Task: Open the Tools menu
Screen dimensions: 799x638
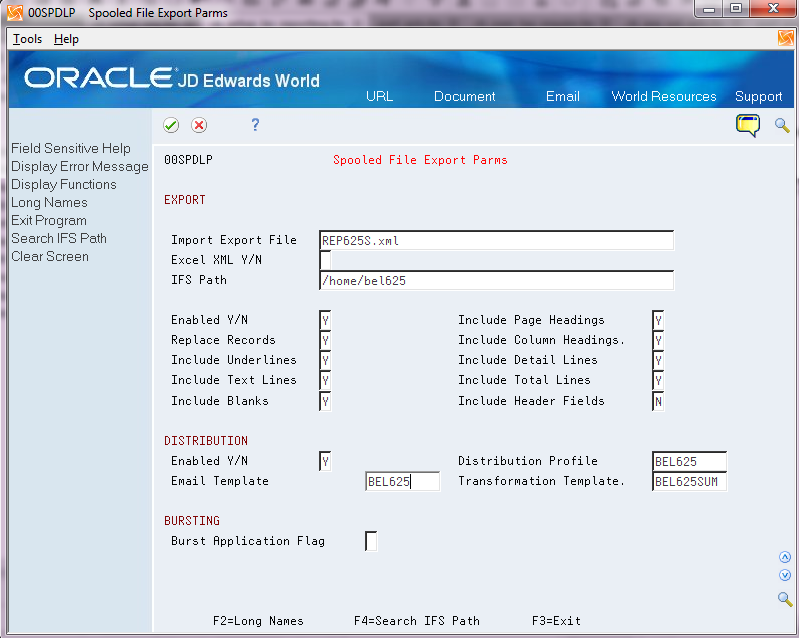Action: [28, 39]
